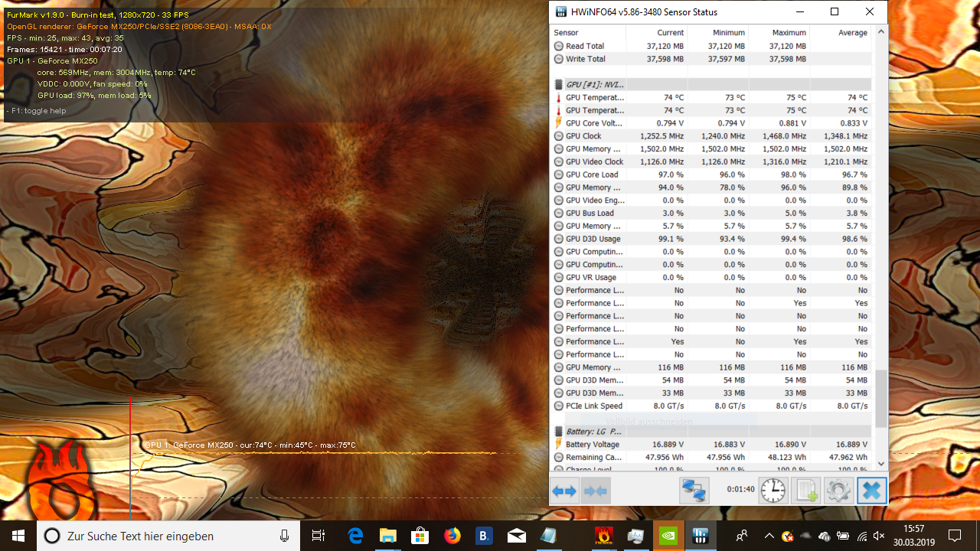
Task: Click the sensor list vertical scrollbar thumb
Action: [880, 399]
